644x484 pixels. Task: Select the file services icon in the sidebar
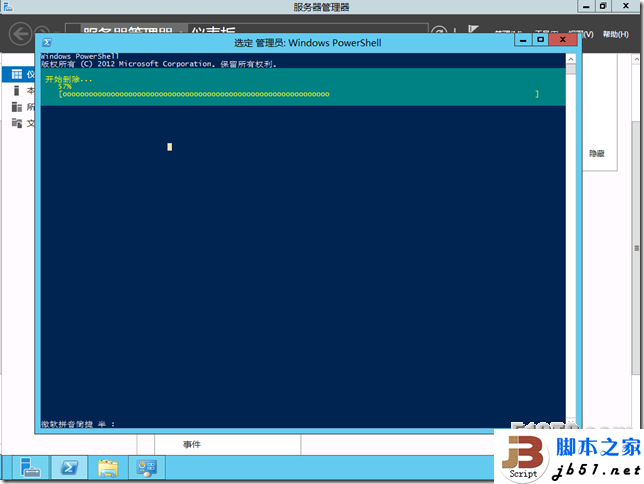(x=17, y=123)
